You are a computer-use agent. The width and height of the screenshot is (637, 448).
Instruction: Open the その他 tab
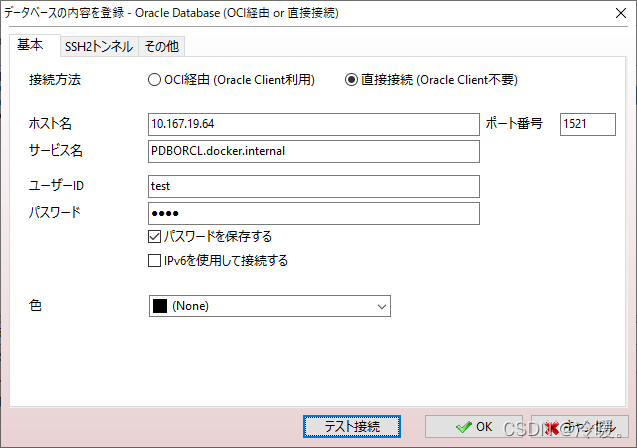point(161,46)
